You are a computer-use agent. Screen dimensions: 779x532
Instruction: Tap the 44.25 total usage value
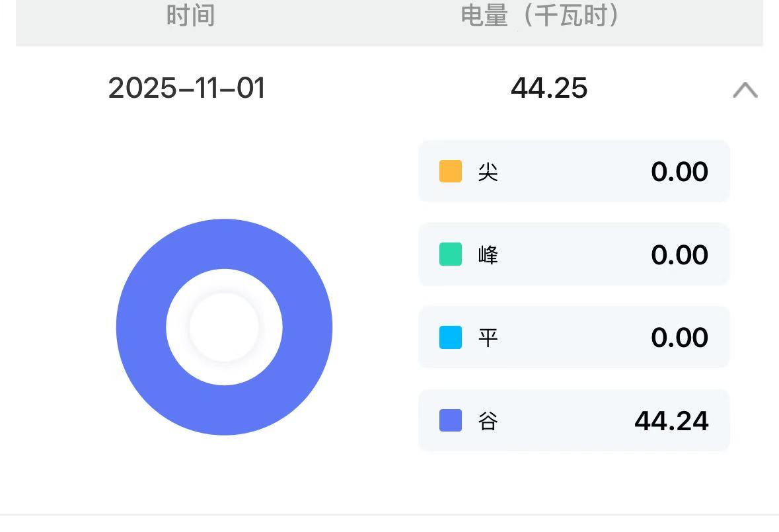coord(549,89)
